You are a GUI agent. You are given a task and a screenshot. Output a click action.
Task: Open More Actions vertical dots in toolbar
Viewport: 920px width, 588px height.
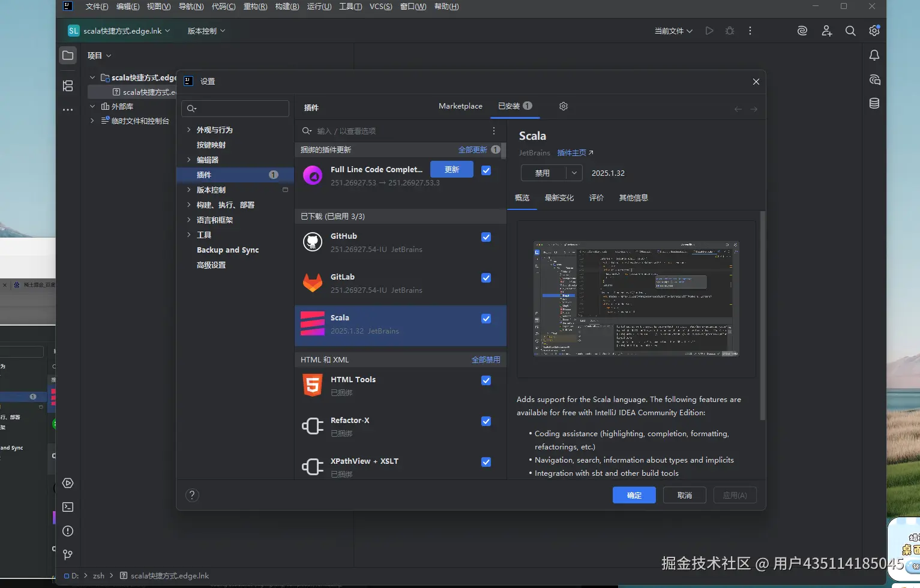click(750, 31)
